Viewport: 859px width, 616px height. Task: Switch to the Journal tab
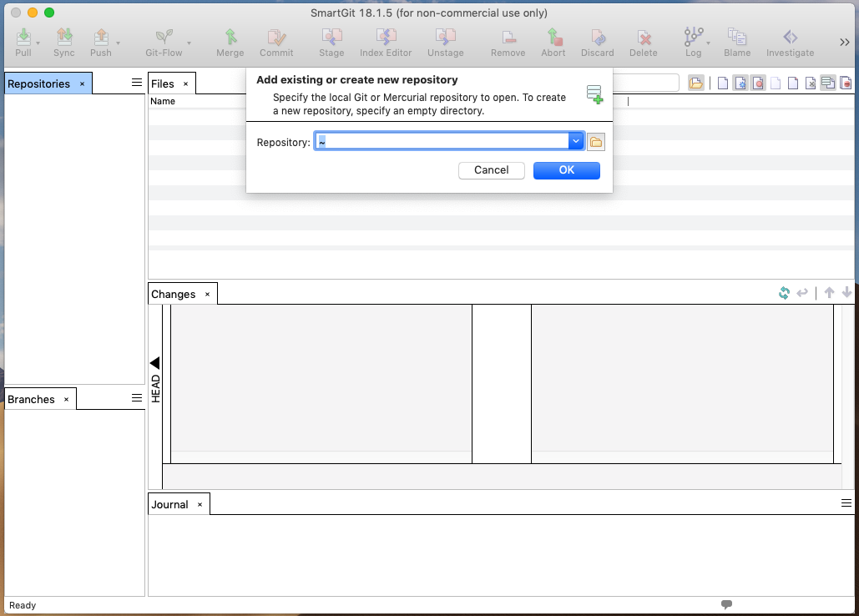tap(170, 505)
